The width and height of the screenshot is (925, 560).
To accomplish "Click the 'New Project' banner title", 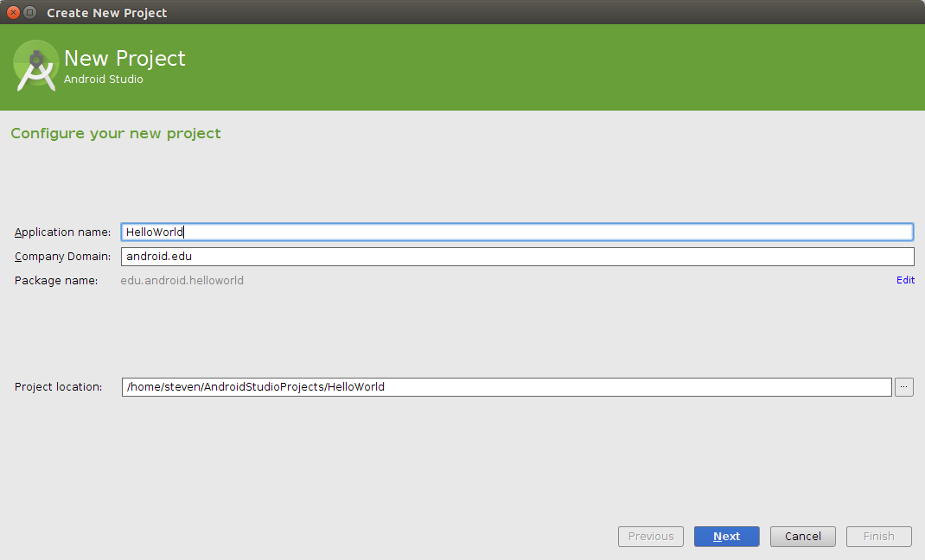I will click(x=124, y=59).
